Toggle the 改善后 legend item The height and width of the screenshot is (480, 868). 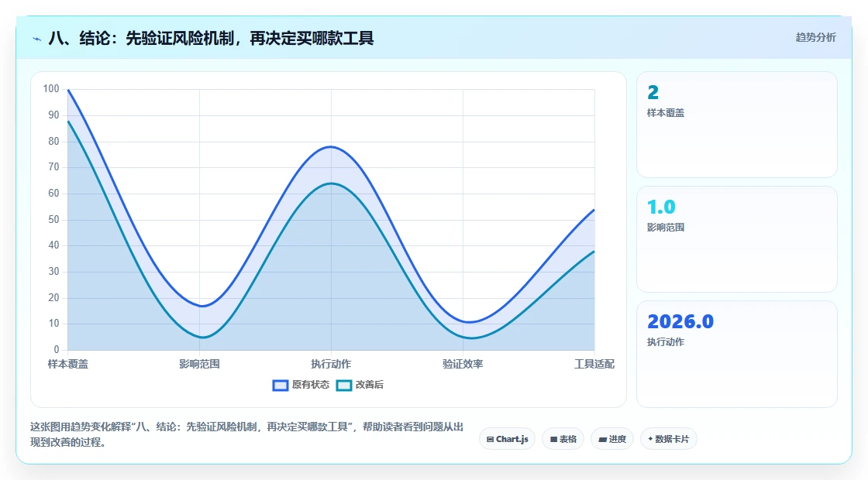(360, 385)
